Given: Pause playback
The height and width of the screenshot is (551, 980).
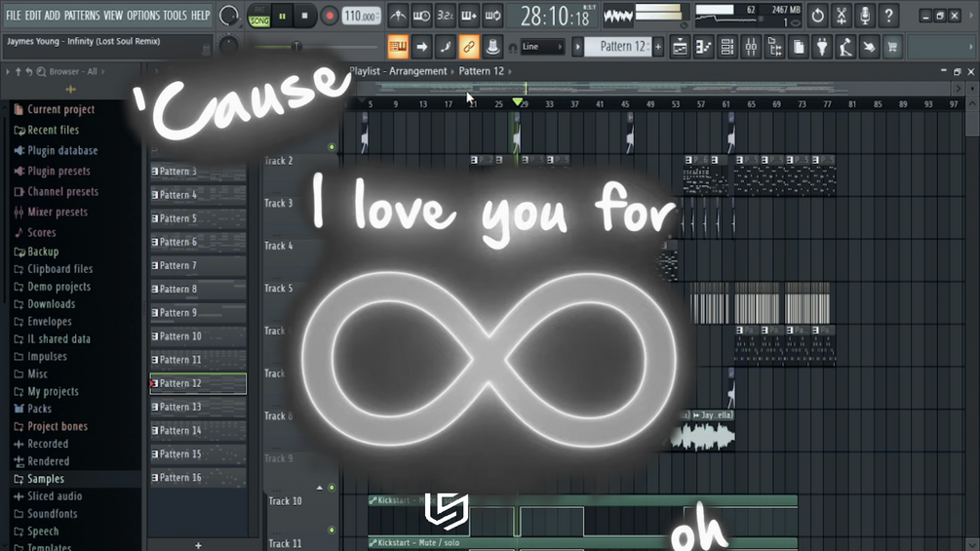Looking at the screenshot, I should pos(282,17).
